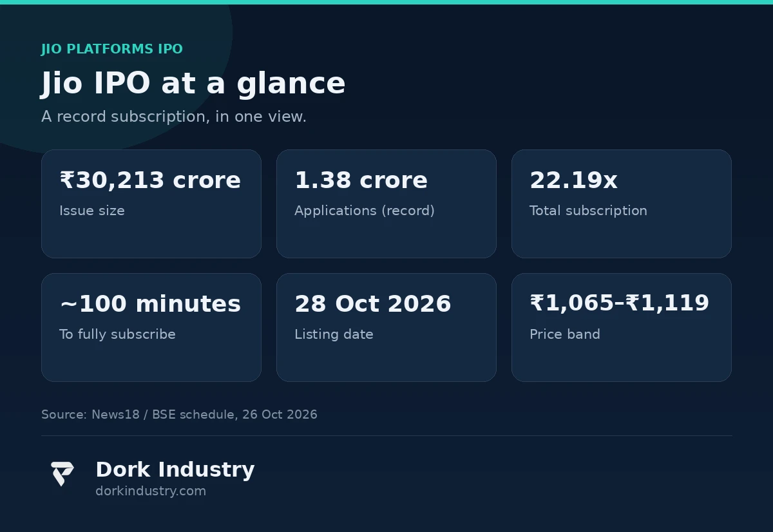This screenshot has width=773, height=532.
Task: Click the Dork Industry brand name
Action: tap(175, 470)
